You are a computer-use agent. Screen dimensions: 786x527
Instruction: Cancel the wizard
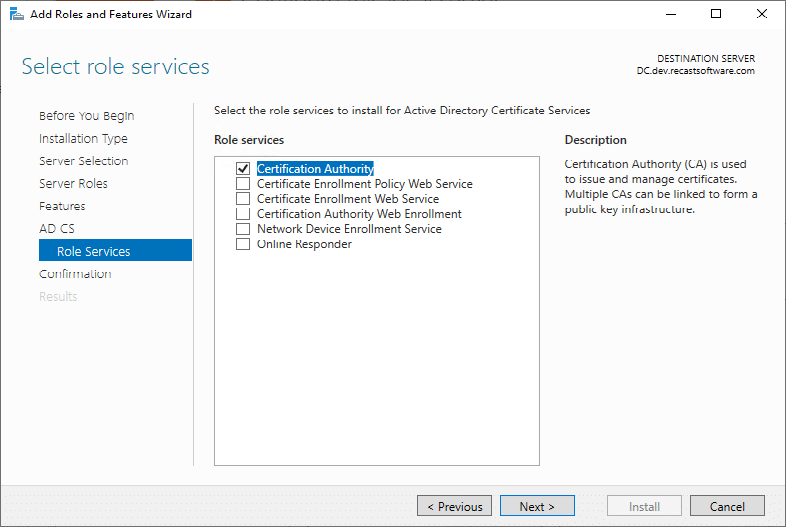727,506
